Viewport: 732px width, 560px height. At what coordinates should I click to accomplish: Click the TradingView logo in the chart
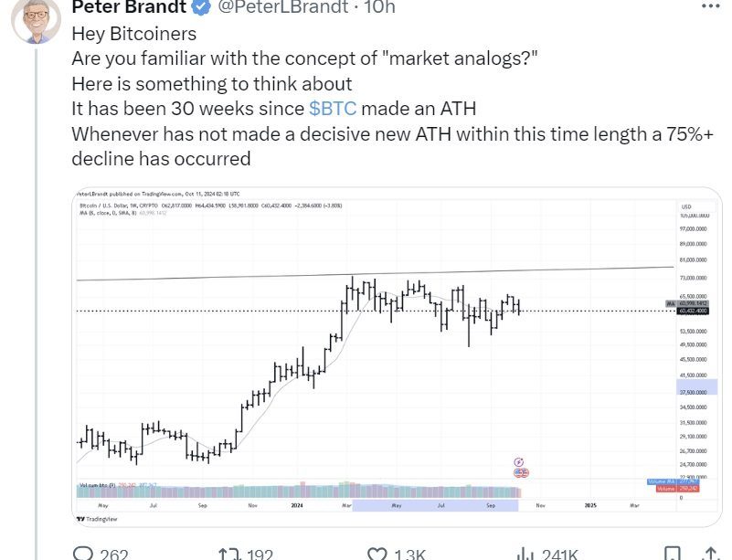(97, 519)
